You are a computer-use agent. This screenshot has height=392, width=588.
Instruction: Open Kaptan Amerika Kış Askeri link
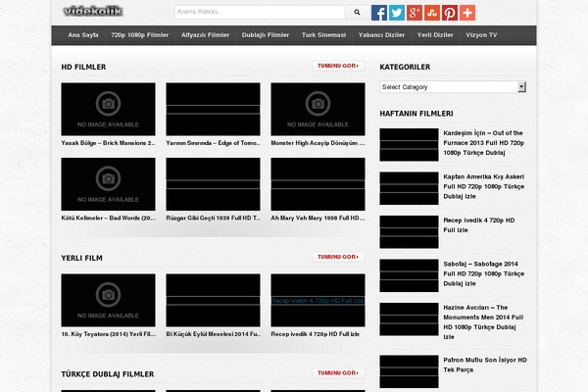[484, 186]
